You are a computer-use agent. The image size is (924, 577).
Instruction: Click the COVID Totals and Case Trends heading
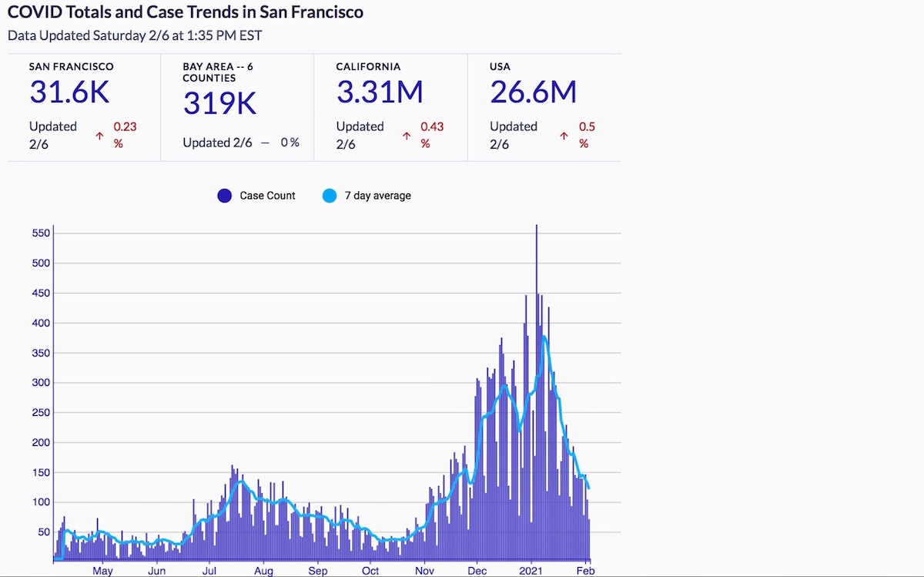tap(185, 12)
